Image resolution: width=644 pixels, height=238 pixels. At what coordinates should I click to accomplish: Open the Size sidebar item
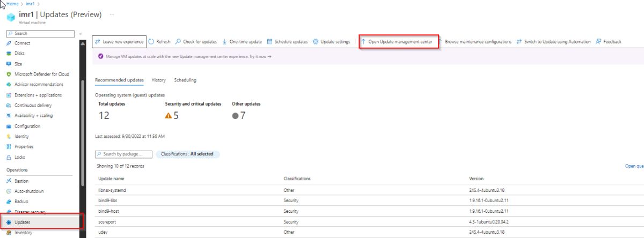[18, 64]
